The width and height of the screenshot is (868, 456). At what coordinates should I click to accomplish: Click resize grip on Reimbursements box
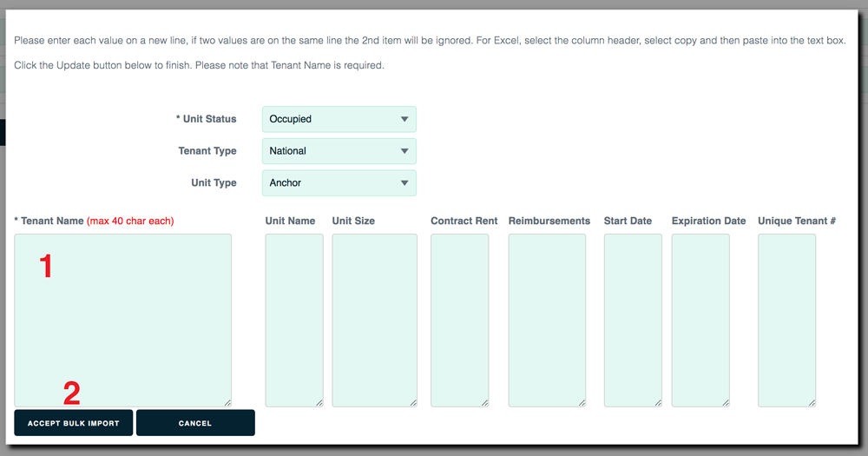tap(582, 403)
